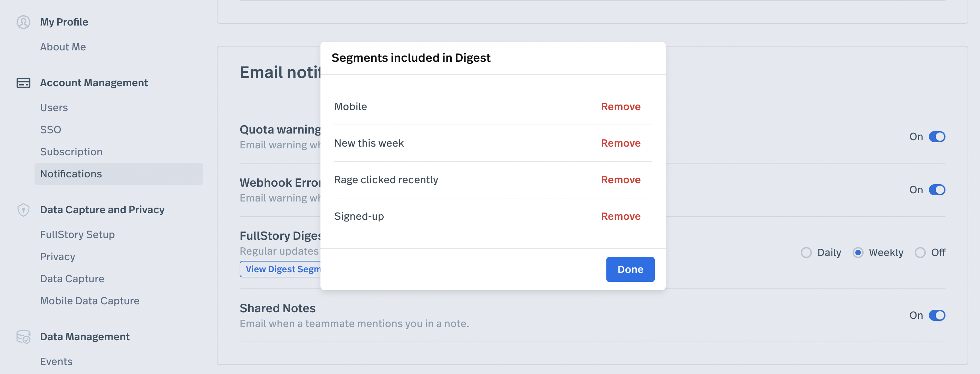The width and height of the screenshot is (980, 374).
Task: Toggle the Webhook Error switch off
Action: click(x=936, y=190)
